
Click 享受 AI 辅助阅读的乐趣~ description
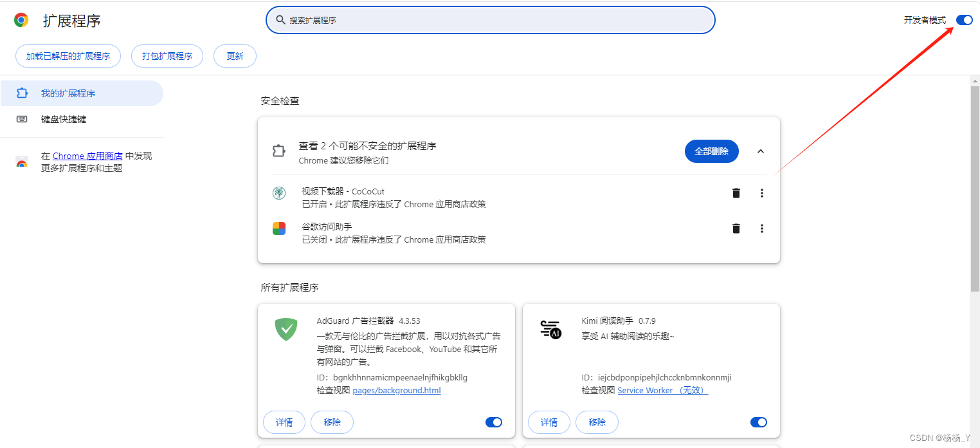click(628, 336)
